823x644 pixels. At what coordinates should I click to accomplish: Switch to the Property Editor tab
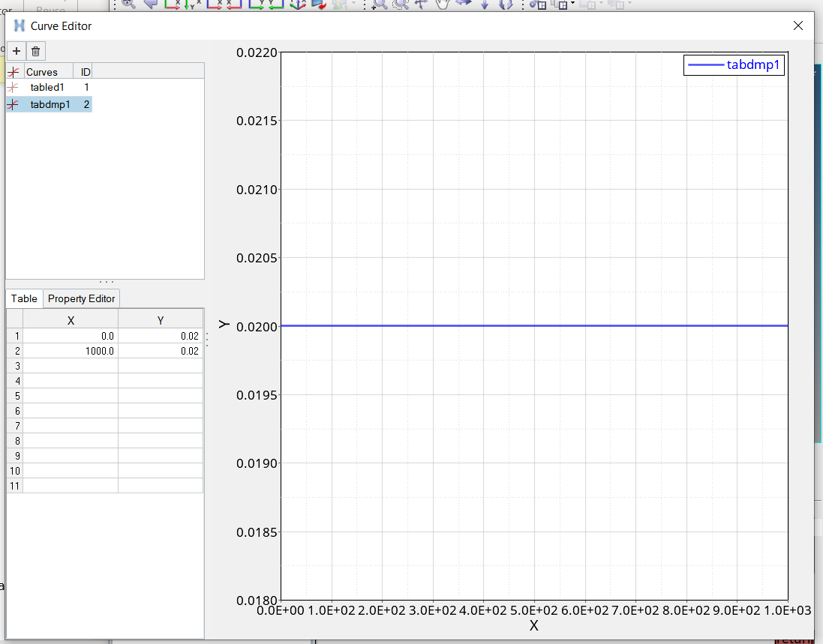[x=81, y=298]
